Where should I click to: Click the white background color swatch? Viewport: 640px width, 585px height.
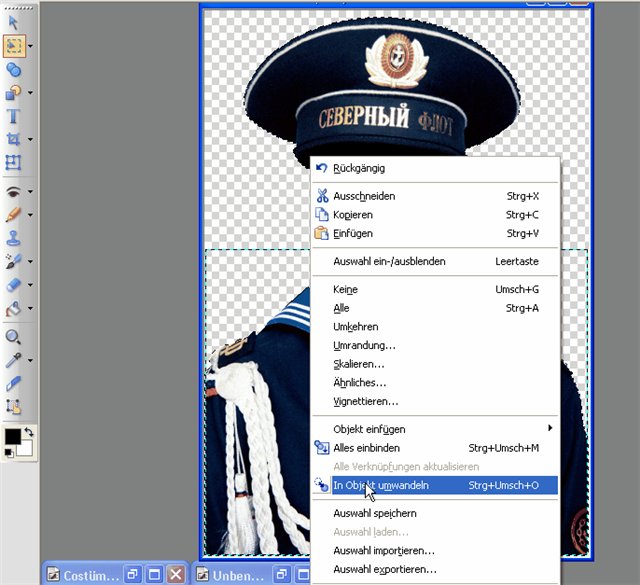tap(26, 448)
